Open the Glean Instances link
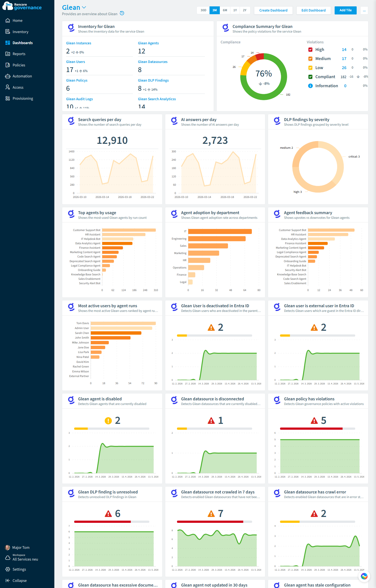The width and height of the screenshot is (376, 588). coord(79,43)
